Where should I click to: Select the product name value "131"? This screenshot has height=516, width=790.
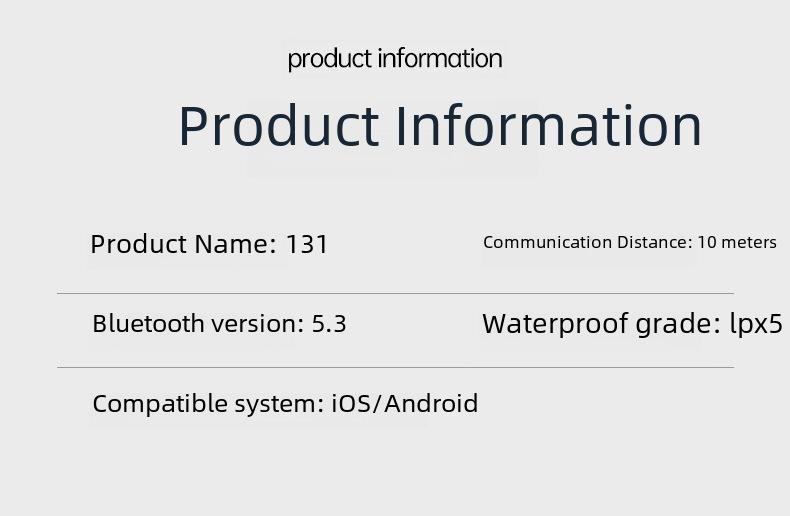[x=307, y=244]
